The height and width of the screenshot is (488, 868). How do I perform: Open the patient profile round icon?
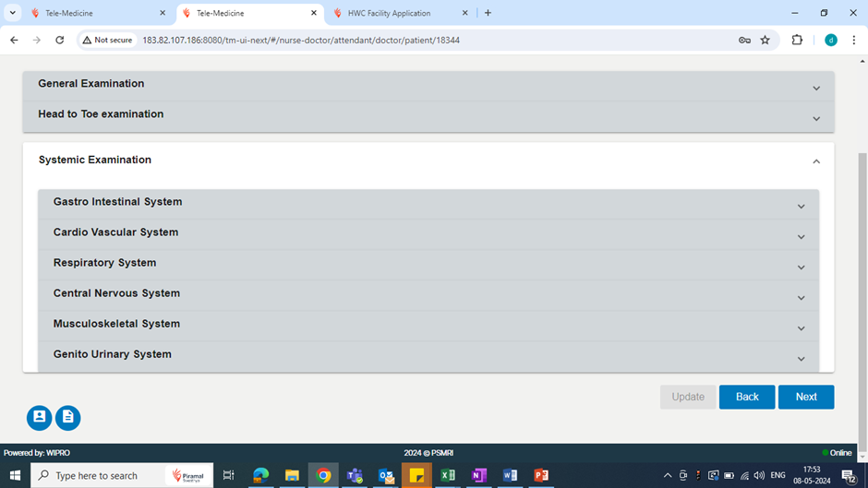40,417
